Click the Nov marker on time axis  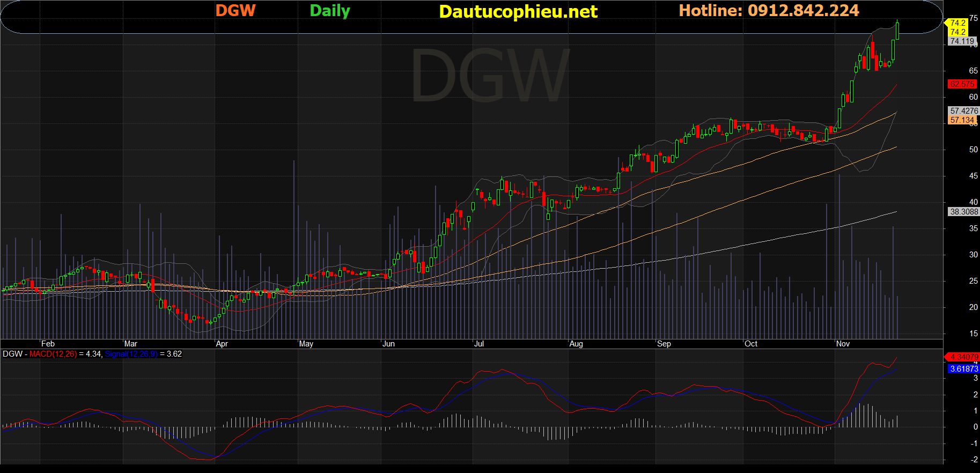click(843, 344)
